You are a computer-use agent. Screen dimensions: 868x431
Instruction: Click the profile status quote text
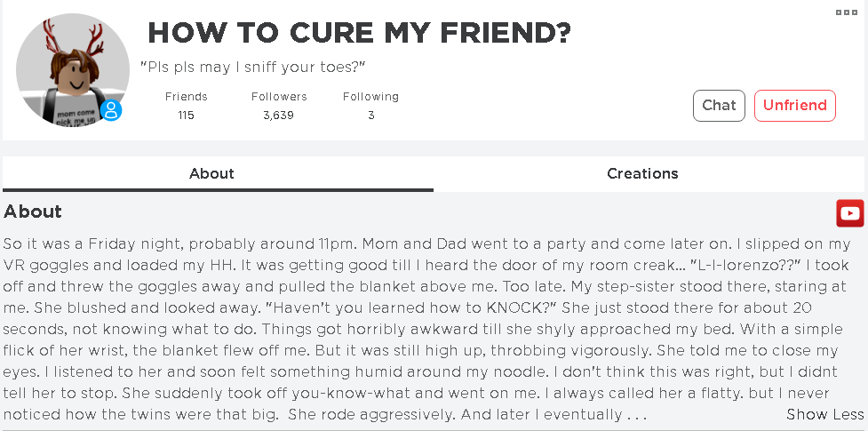point(253,68)
